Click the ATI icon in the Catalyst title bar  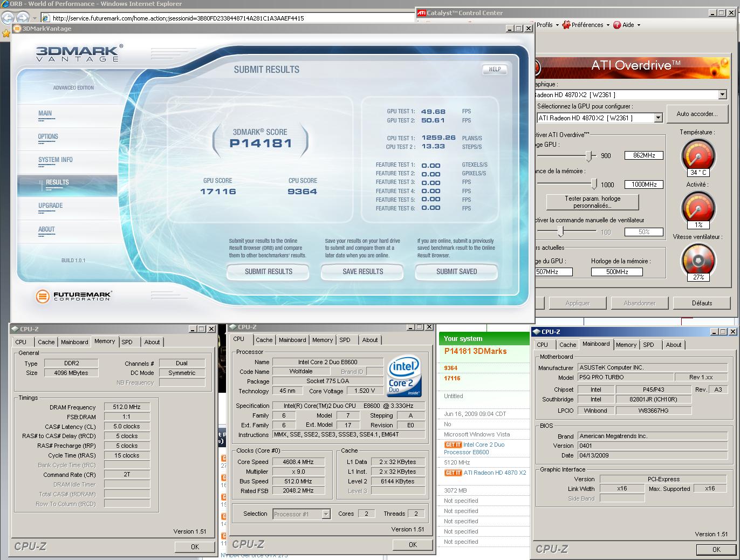pyautogui.click(x=422, y=13)
